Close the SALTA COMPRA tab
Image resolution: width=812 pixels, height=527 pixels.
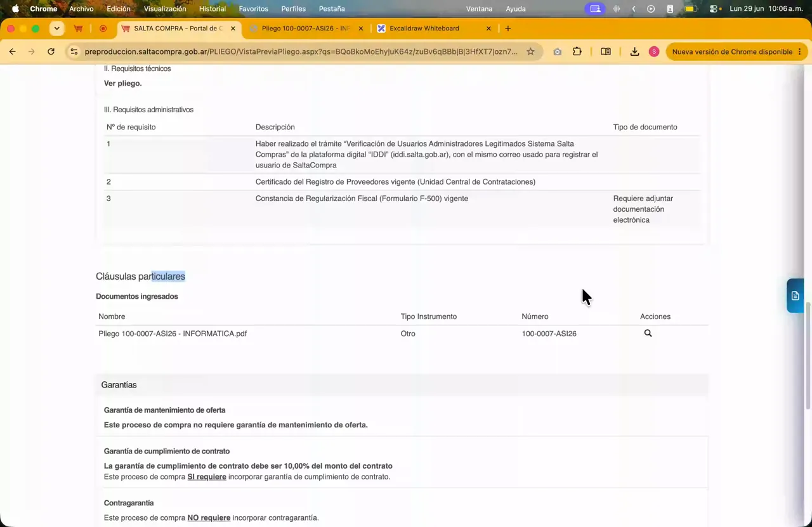click(x=233, y=29)
